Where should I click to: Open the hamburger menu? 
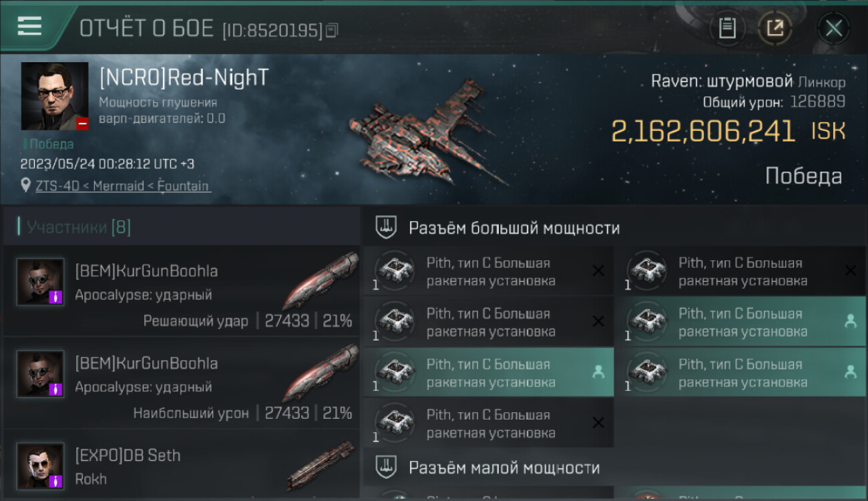click(29, 27)
